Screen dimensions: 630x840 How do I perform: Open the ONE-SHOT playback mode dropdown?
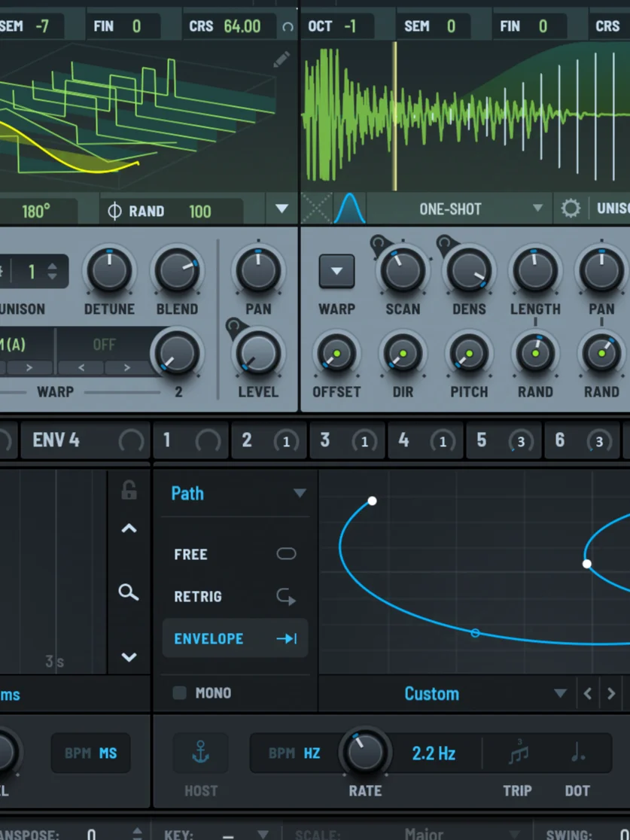coord(460,208)
